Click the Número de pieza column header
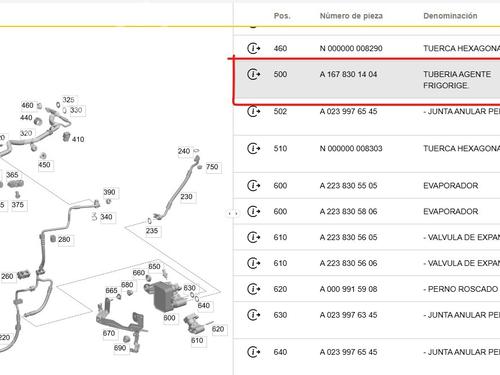The width and height of the screenshot is (500, 375). [351, 16]
